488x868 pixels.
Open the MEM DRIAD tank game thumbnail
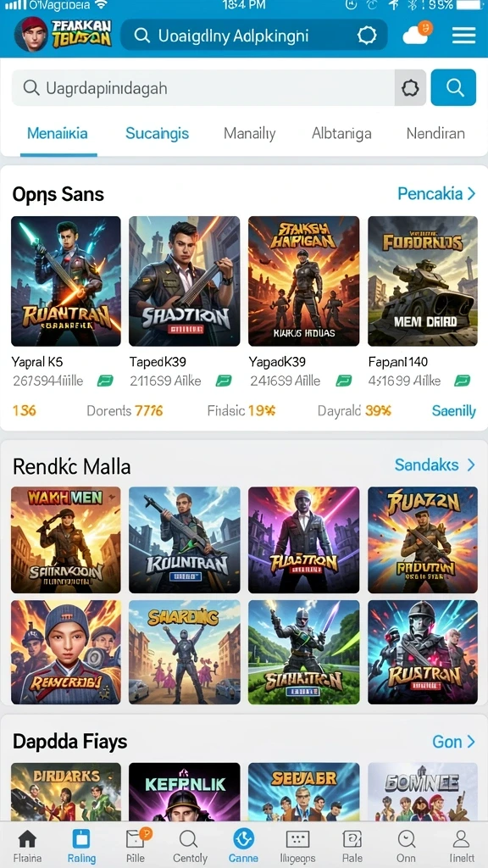(423, 281)
